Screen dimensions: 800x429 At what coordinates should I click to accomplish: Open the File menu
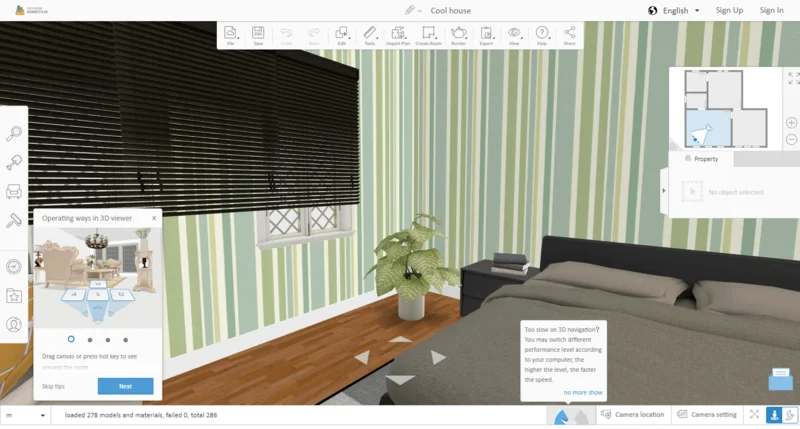click(231, 35)
